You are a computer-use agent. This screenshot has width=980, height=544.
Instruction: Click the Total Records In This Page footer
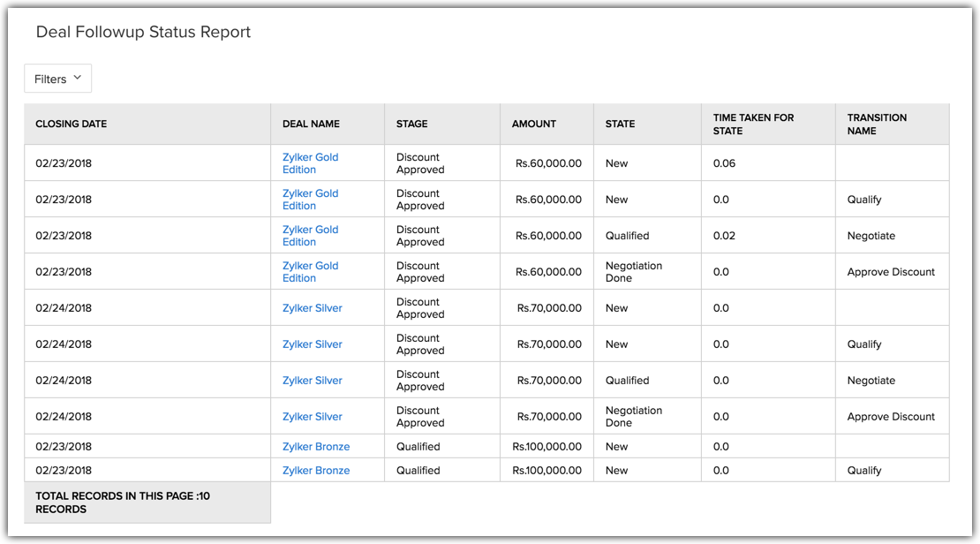[x=123, y=502]
